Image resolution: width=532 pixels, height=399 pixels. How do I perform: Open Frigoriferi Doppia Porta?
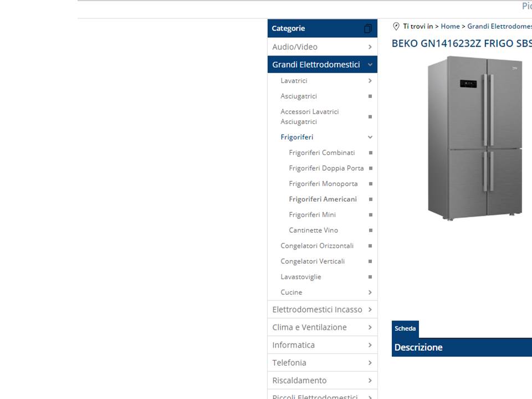pyautogui.click(x=326, y=168)
